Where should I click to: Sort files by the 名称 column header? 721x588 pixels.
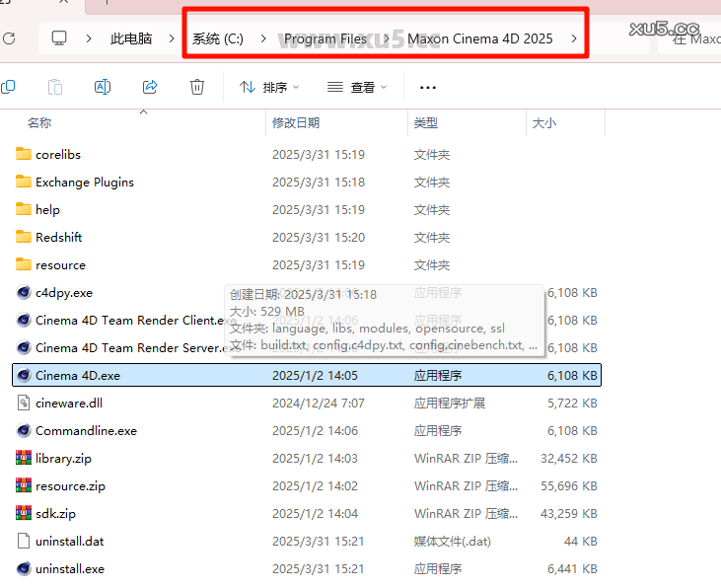[x=39, y=123]
